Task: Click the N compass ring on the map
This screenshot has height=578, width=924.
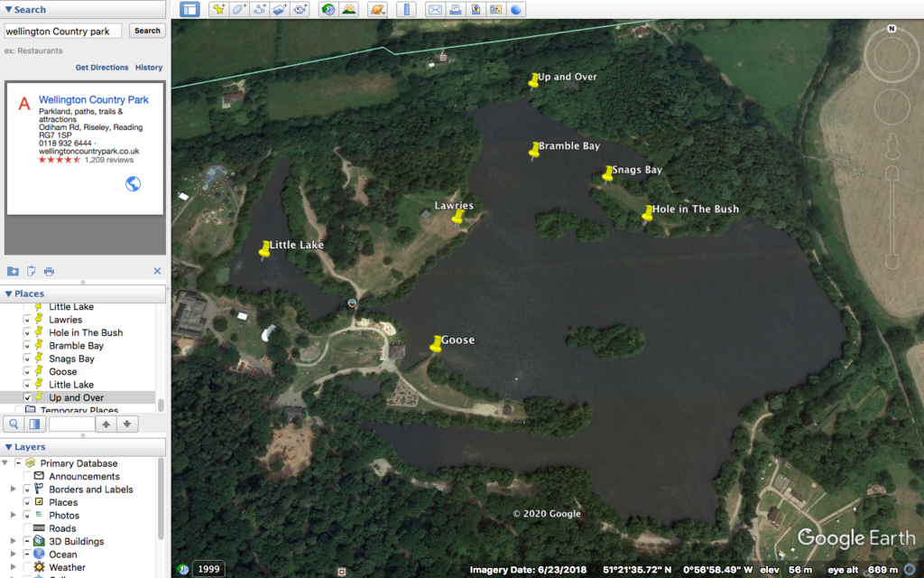Action: pyautogui.click(x=892, y=55)
